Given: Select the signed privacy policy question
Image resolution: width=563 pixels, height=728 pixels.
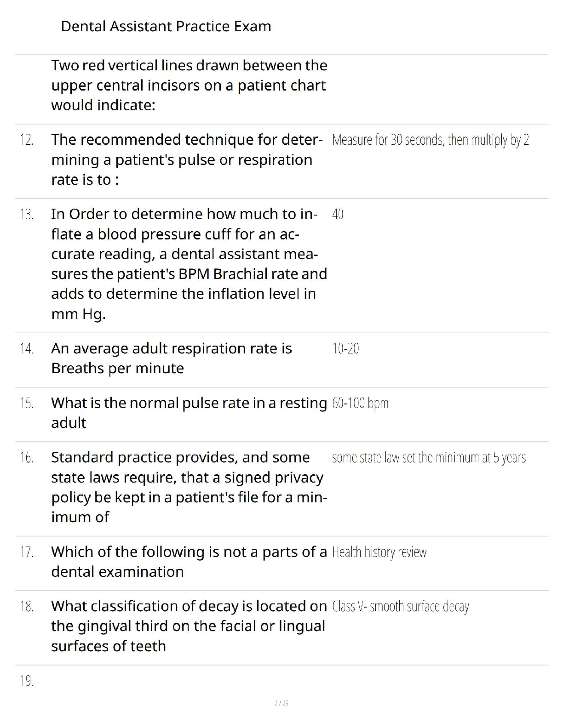Looking at the screenshot, I should [x=189, y=487].
